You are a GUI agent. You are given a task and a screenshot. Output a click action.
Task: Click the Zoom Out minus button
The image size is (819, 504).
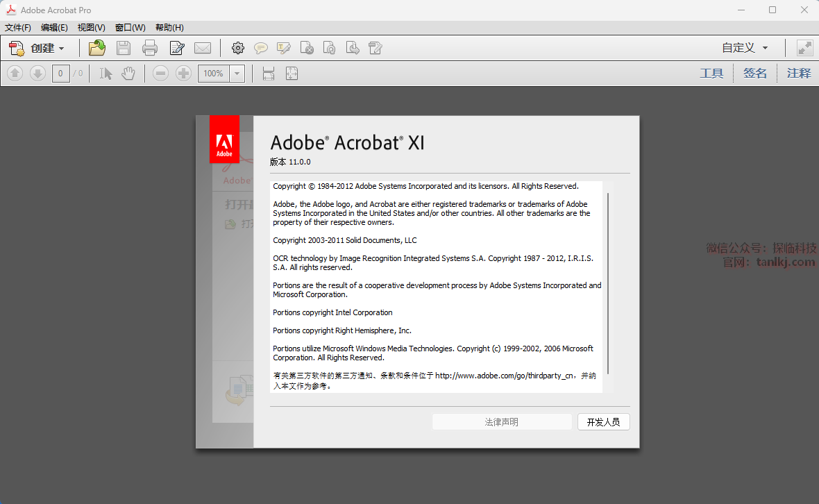161,73
